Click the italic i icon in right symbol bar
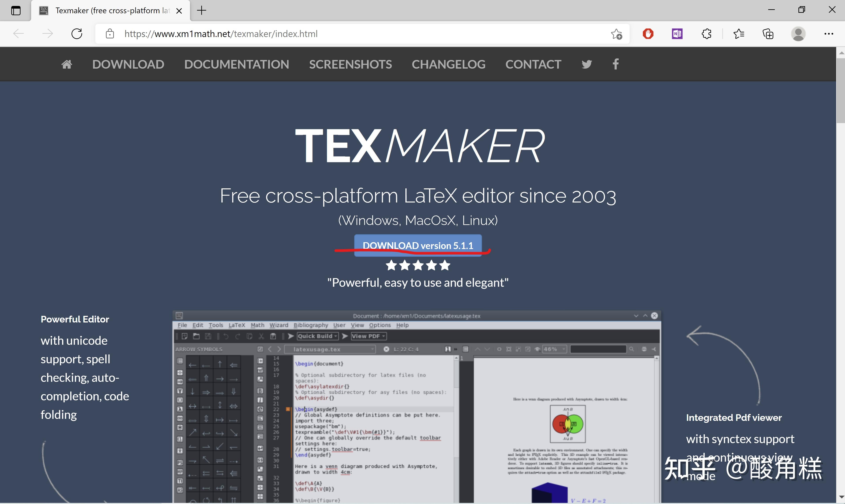845x504 pixels. point(260,400)
